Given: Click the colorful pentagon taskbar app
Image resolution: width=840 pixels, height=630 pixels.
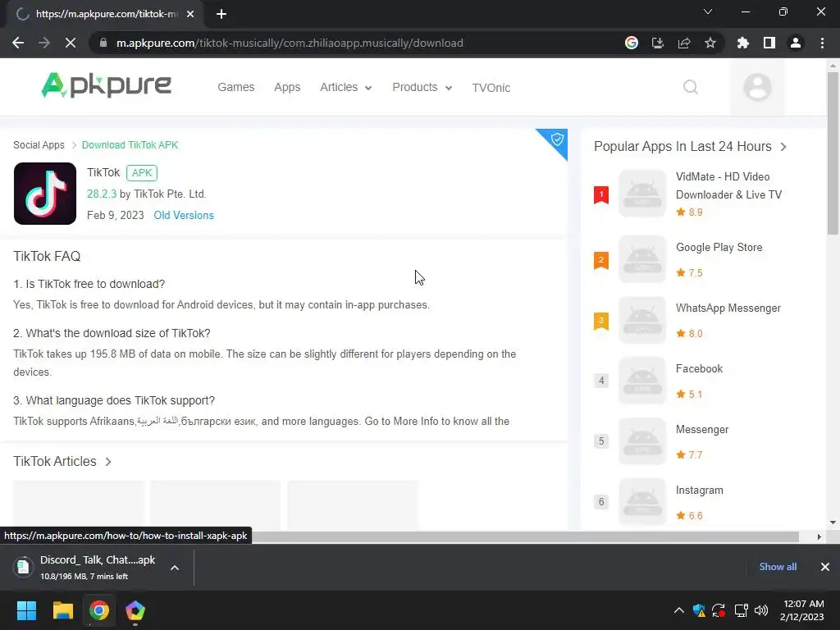Looking at the screenshot, I should 135,610.
